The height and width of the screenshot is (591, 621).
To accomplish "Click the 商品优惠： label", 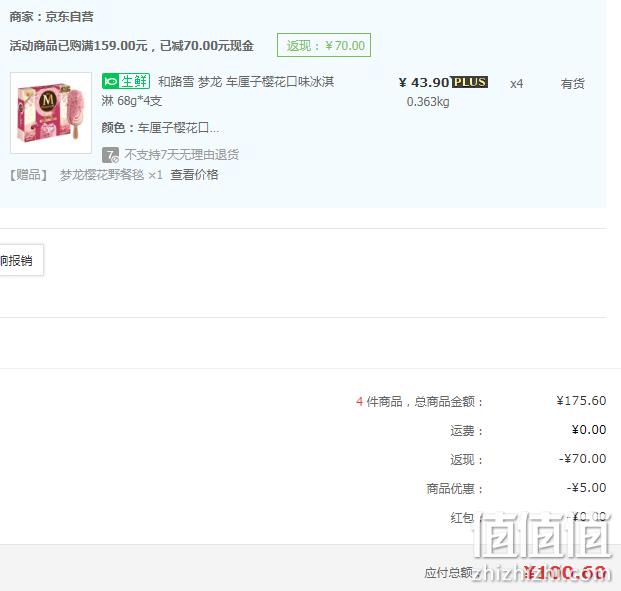I will pyautogui.click(x=455, y=488).
